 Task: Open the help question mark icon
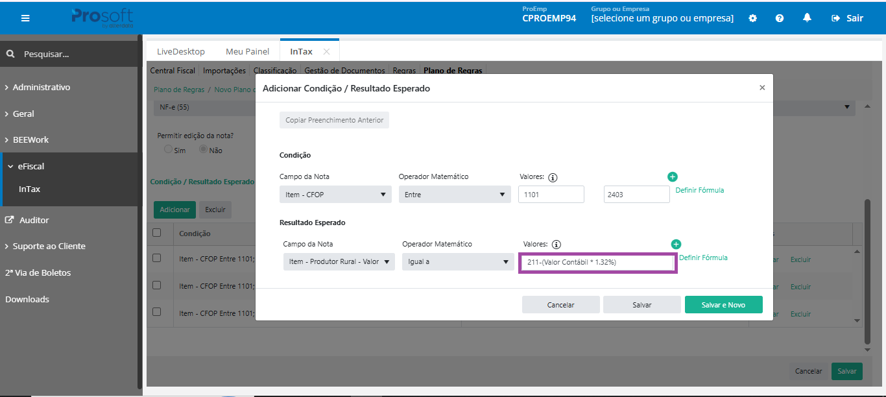coord(780,18)
